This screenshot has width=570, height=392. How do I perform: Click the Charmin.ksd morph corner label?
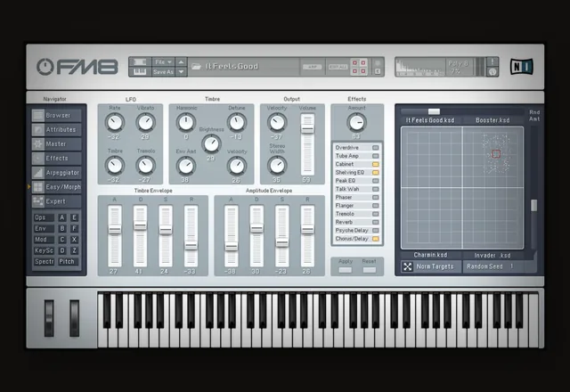(430, 255)
